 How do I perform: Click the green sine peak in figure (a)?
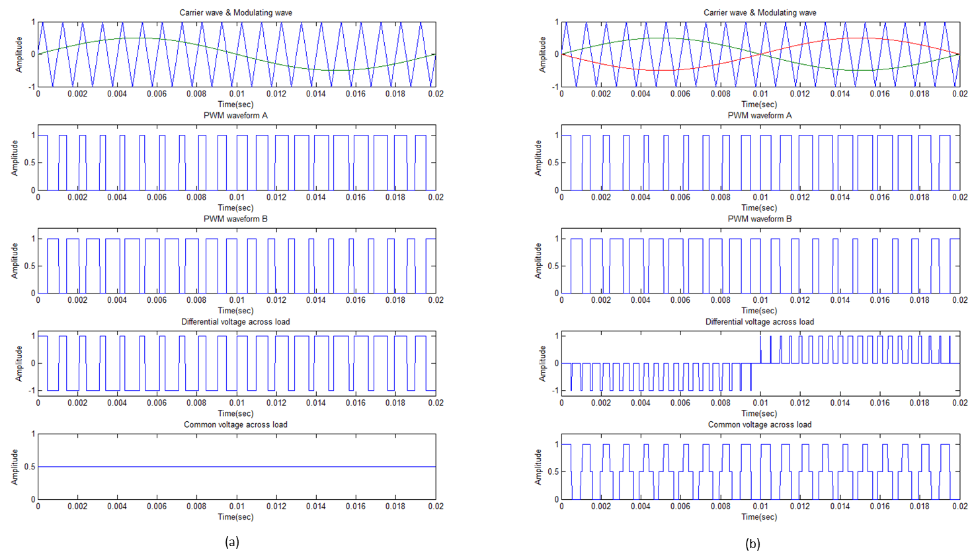(x=137, y=38)
